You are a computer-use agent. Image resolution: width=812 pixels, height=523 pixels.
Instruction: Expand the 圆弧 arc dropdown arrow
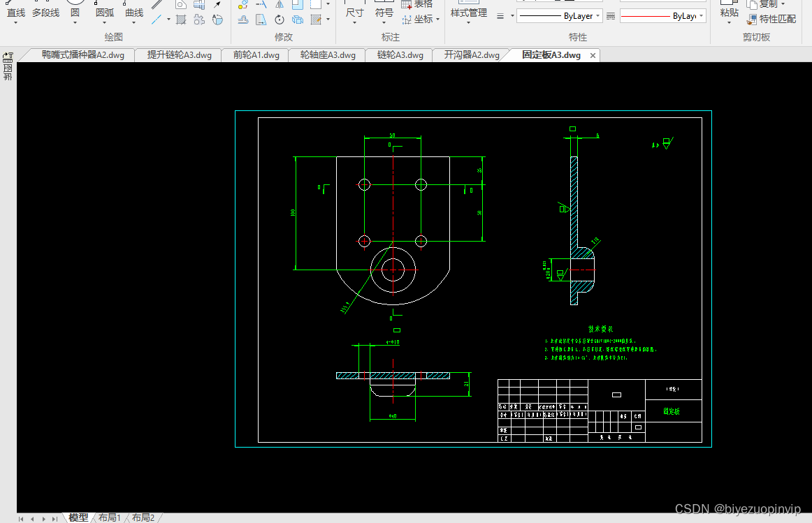click(105, 23)
